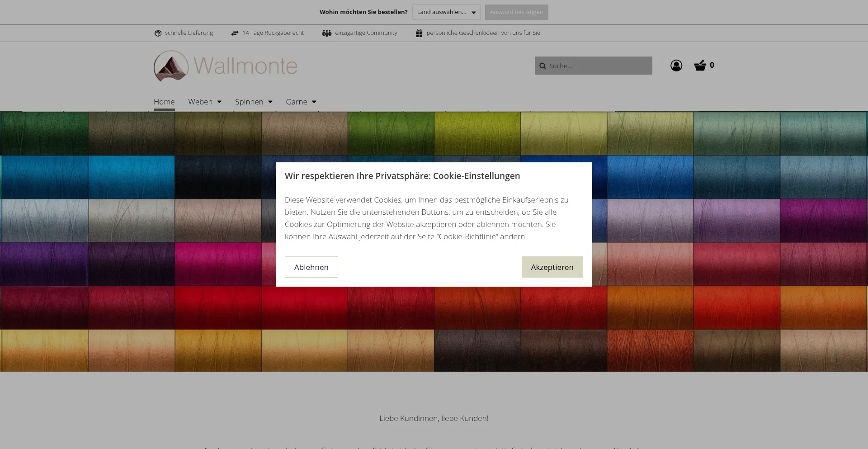Image resolution: width=868 pixels, height=449 pixels.
Task: Open the shopping basket icon
Action: coord(700,66)
